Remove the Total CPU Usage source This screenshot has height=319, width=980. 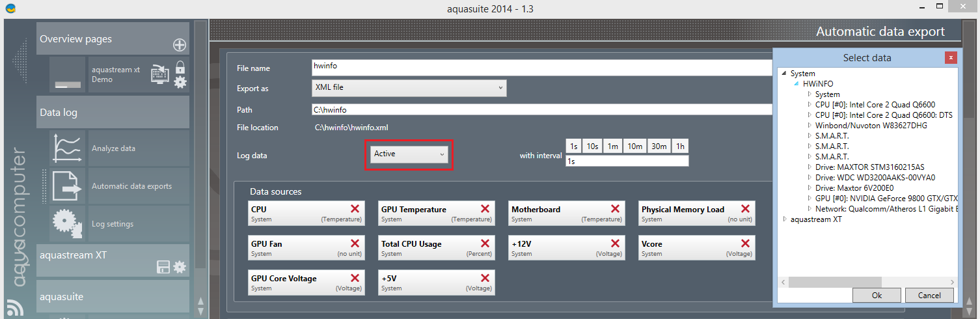coord(485,243)
